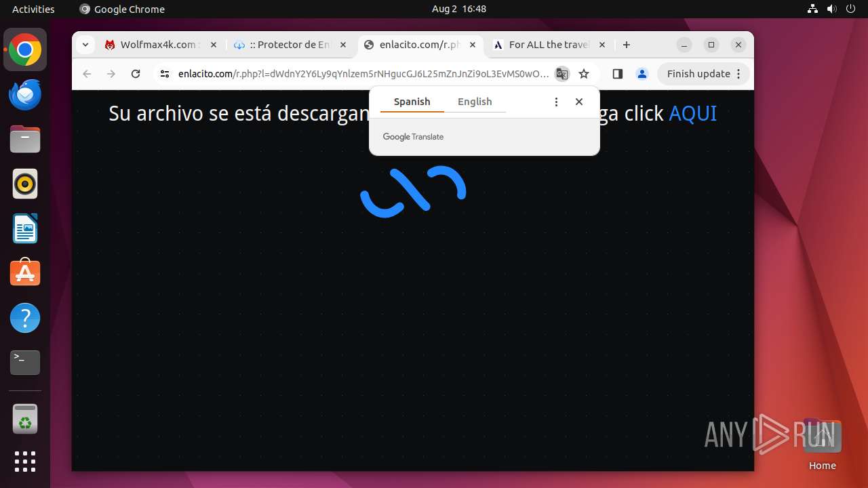Close the Google Translate popup
The height and width of the screenshot is (488, 868).
[x=579, y=102]
